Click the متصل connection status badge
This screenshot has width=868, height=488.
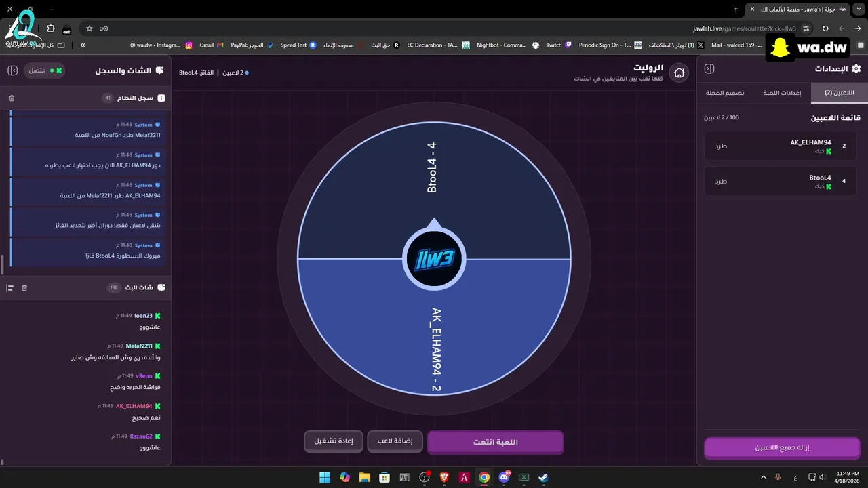click(45, 70)
